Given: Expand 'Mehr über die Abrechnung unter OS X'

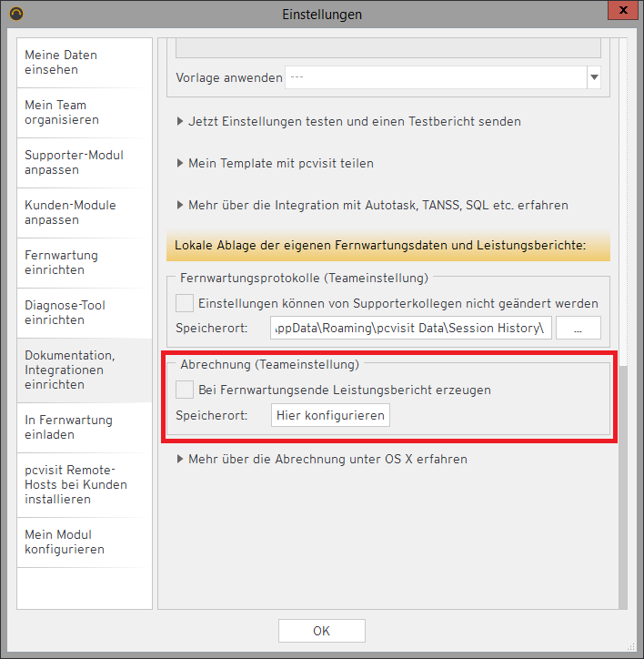Looking at the screenshot, I should pyautogui.click(x=321, y=459).
